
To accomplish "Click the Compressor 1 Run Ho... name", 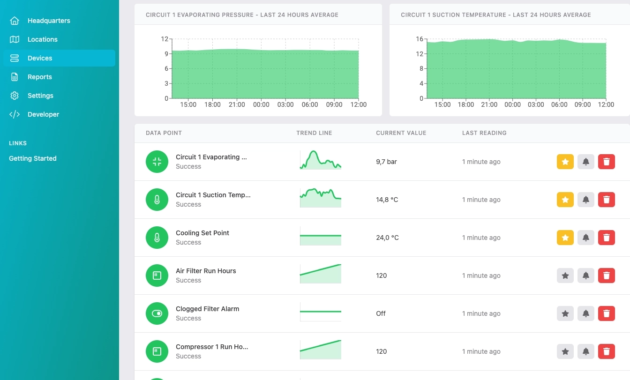I will (212, 347).
